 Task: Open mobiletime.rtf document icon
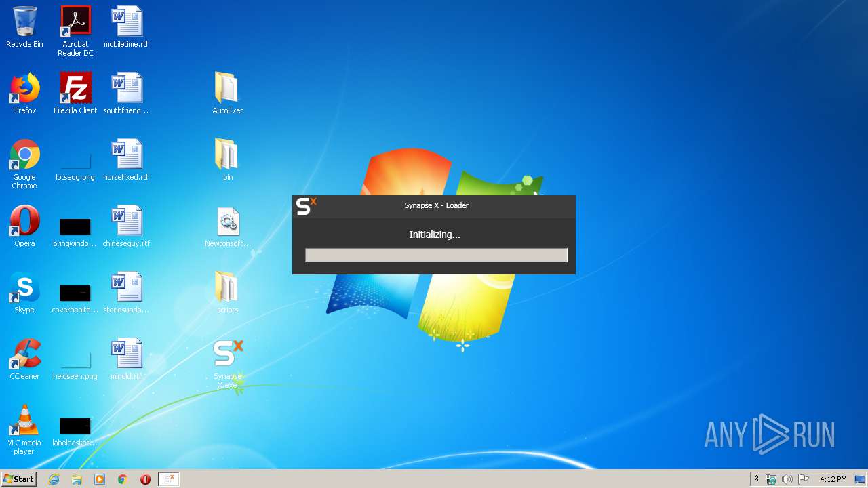126,27
